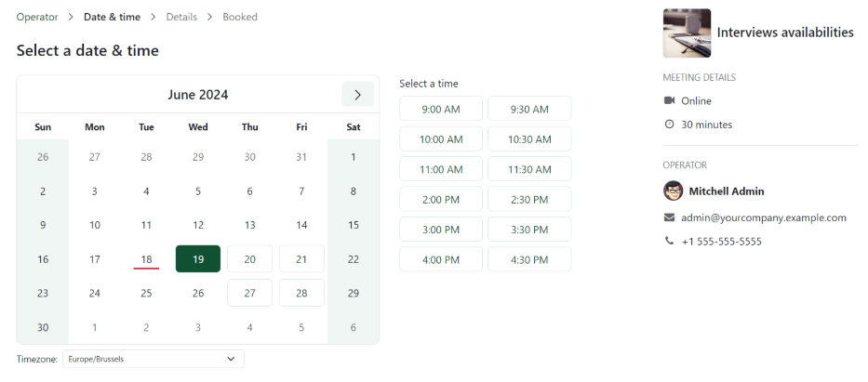Open the Interviews availabilities thumbnail image
The image size is (868, 382).
[x=687, y=33]
